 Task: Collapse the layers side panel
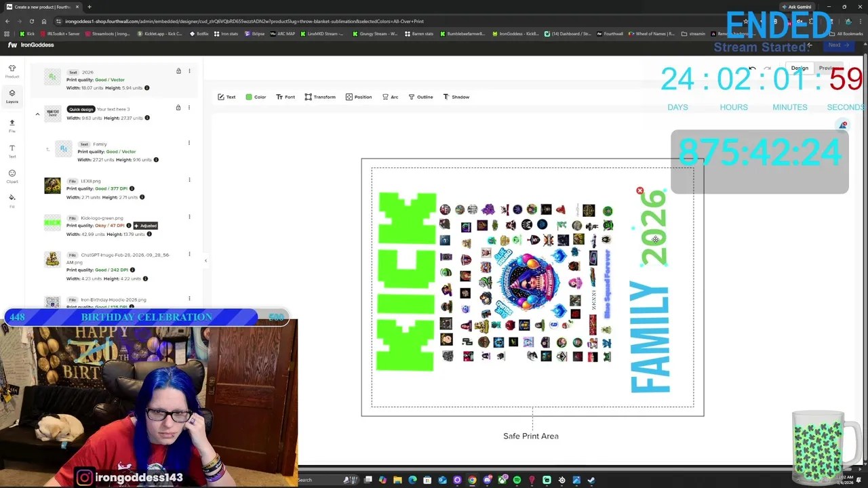tap(205, 260)
